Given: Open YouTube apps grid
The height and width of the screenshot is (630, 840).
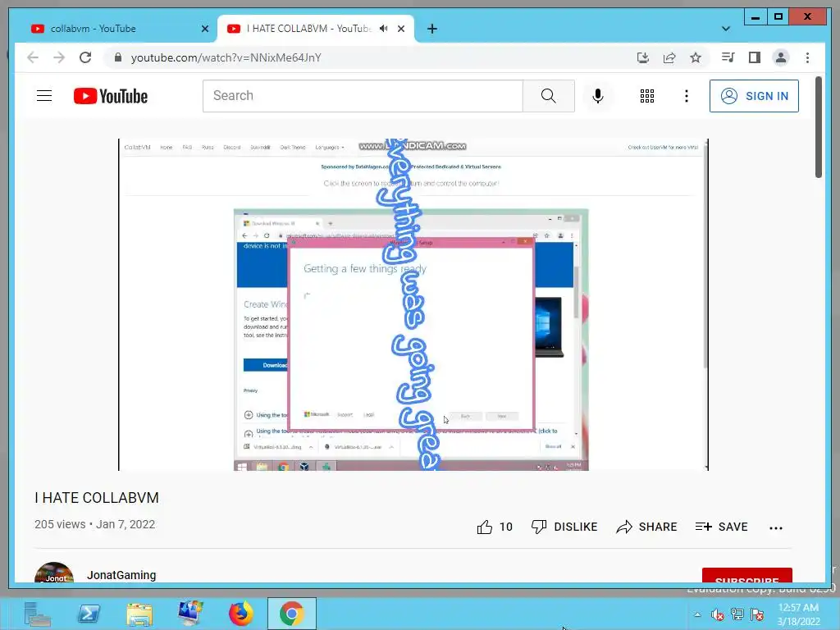Looking at the screenshot, I should [x=647, y=96].
